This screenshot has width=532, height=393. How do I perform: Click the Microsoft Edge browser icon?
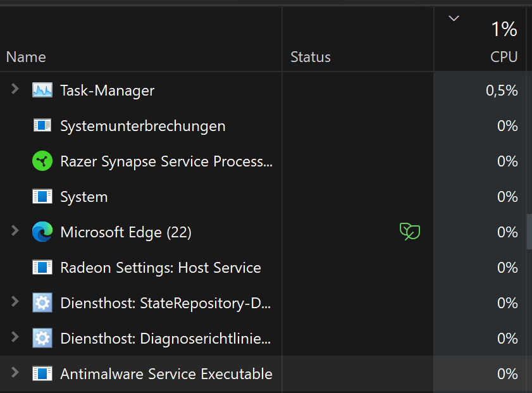[42, 232]
